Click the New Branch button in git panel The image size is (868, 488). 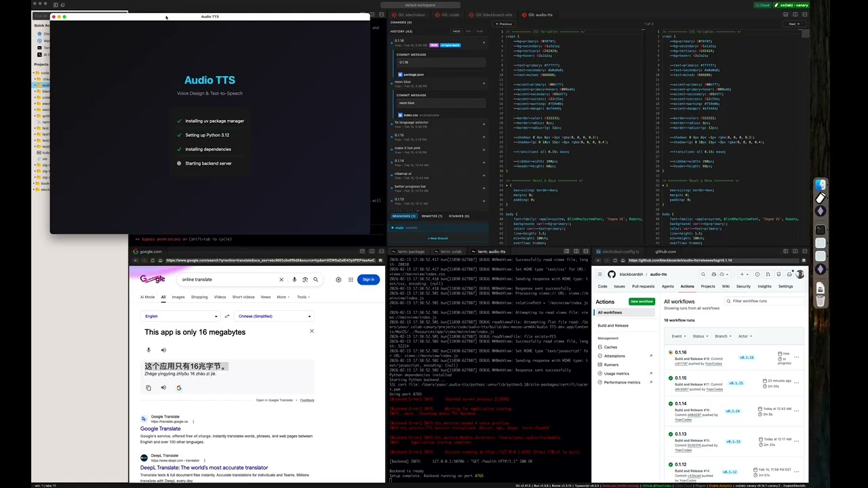click(437, 238)
